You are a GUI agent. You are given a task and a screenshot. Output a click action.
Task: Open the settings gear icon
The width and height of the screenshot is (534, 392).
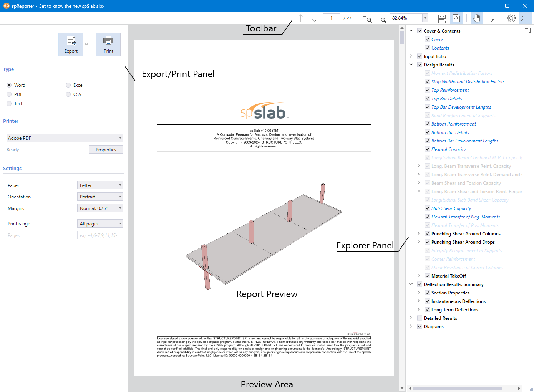[x=511, y=18]
